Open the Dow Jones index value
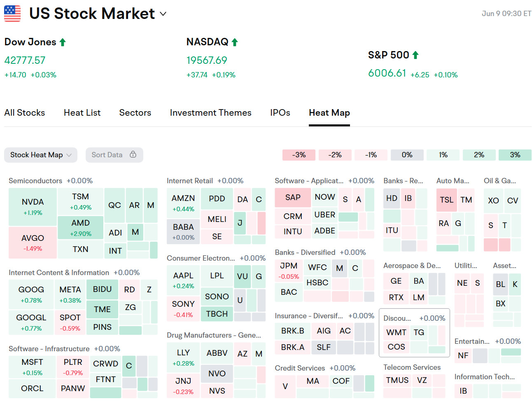 click(x=25, y=61)
